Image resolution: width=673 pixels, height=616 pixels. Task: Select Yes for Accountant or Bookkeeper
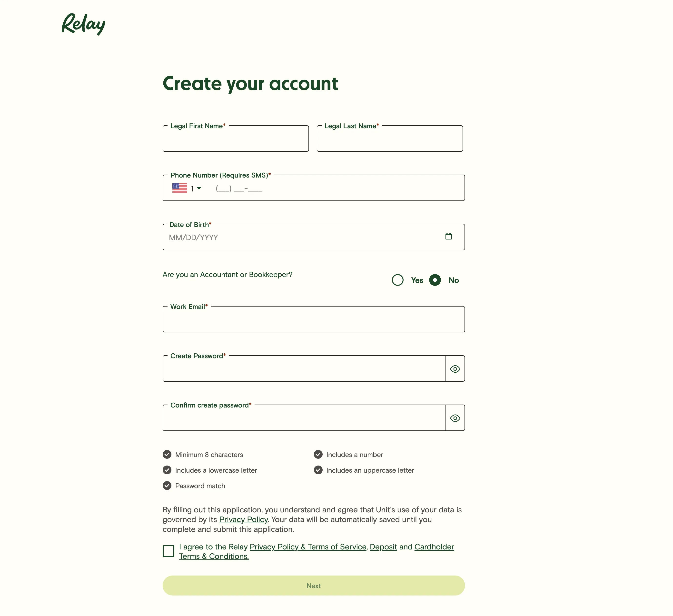tap(398, 280)
